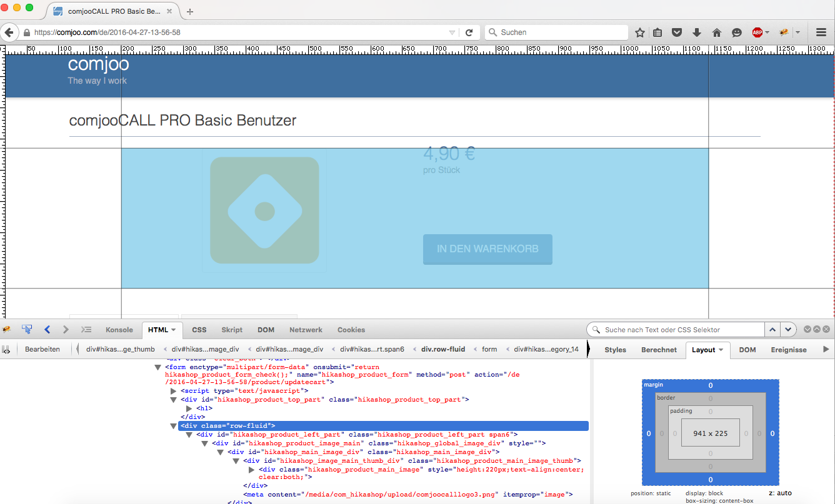The width and height of the screenshot is (835, 504).
Task: Open the Firebug bug icon menu
Action: [x=7, y=330]
